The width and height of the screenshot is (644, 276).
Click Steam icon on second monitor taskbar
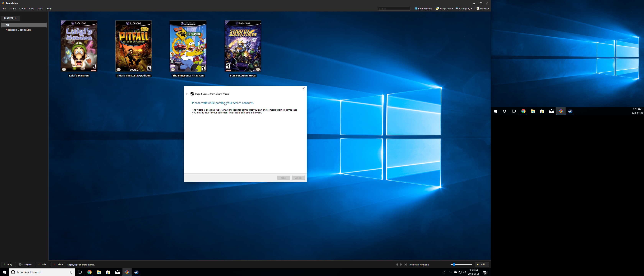pyautogui.click(x=570, y=111)
